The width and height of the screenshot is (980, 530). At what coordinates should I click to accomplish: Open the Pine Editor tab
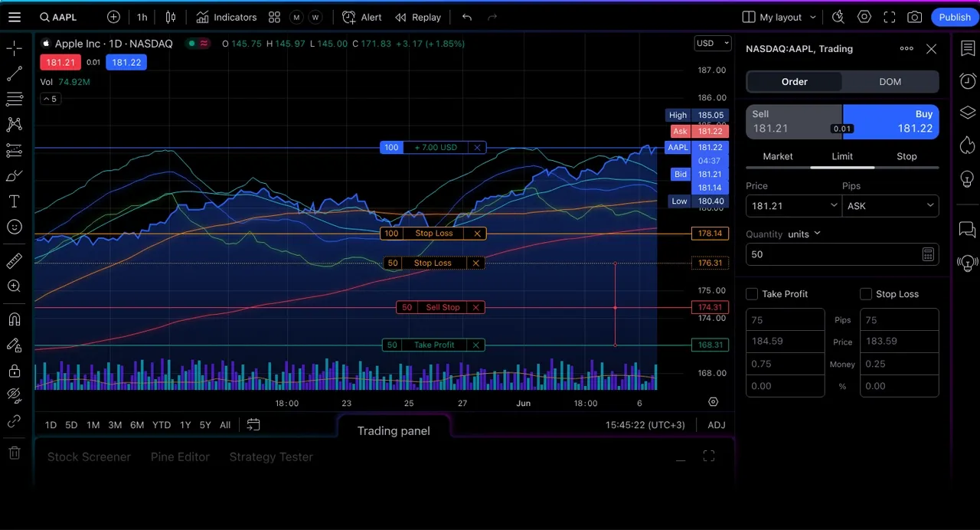(x=180, y=456)
